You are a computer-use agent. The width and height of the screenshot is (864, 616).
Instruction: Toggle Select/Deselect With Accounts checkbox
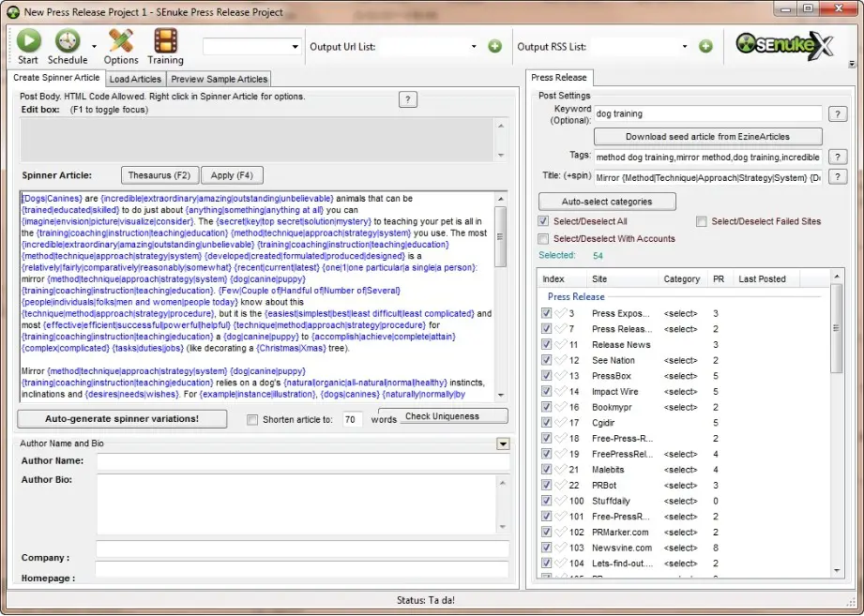point(543,239)
